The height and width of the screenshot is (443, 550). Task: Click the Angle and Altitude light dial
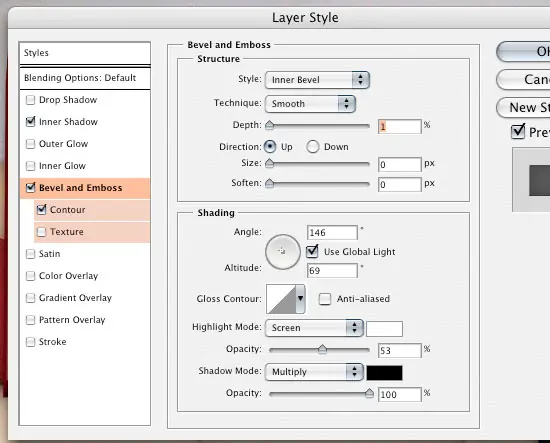(283, 251)
